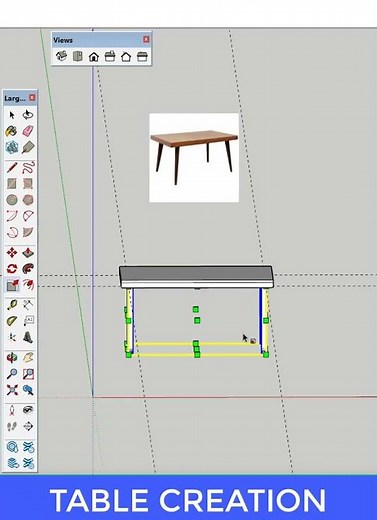This screenshot has width=377, height=520.
Task: Activate the Push/Pull tool
Action: point(28,253)
